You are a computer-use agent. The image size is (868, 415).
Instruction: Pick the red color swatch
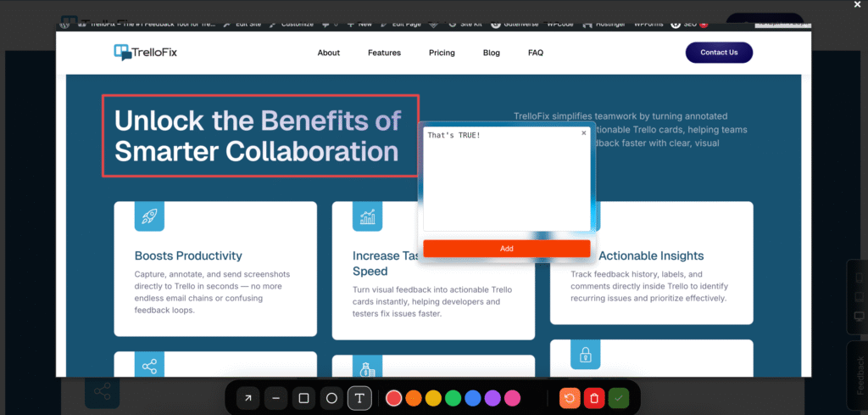[x=393, y=398]
